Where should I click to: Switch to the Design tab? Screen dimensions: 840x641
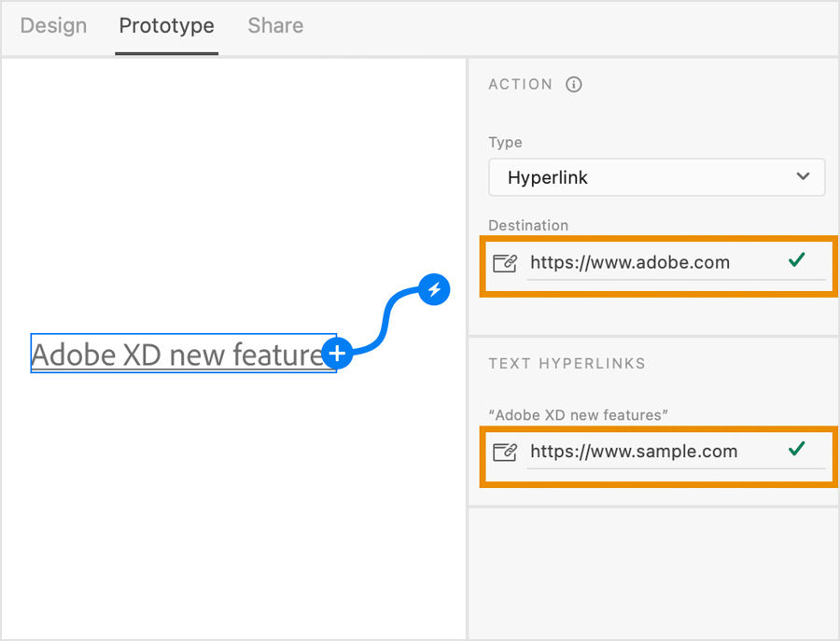coord(53,26)
